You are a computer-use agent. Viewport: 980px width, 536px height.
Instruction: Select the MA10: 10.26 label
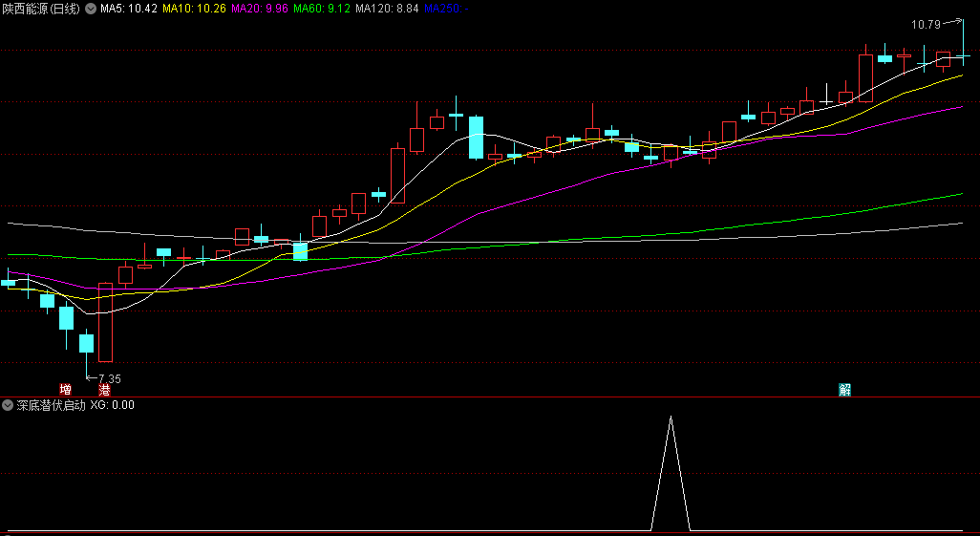(x=194, y=9)
